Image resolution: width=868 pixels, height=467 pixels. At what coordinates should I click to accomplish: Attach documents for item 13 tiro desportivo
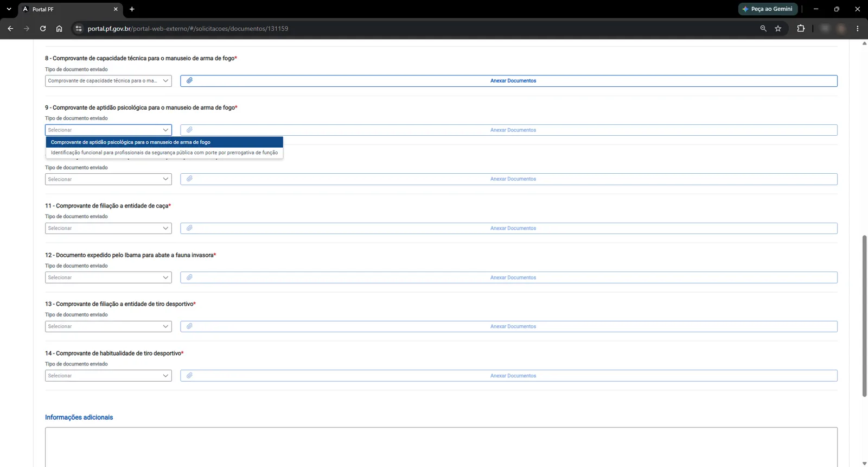point(509,326)
